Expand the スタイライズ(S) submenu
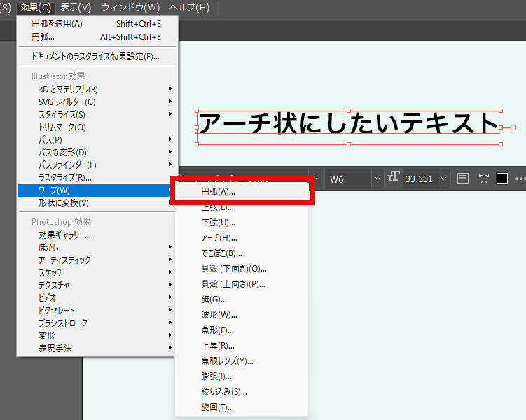This screenshot has height=420, width=526. tap(97, 115)
